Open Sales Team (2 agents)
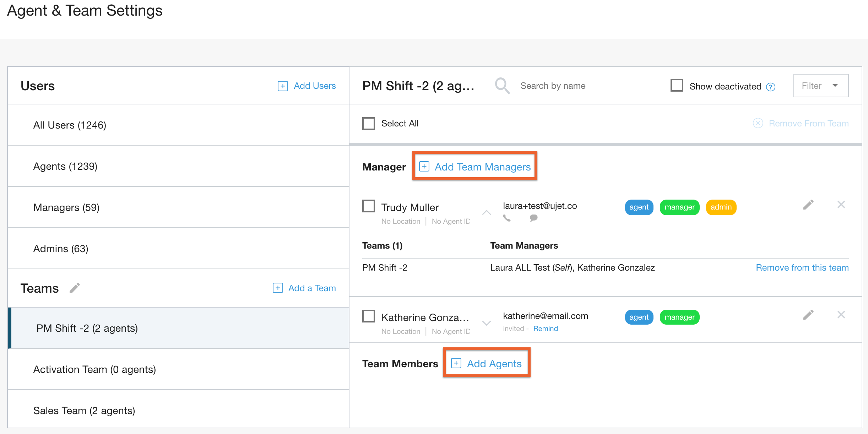868x434 pixels. [x=84, y=411]
